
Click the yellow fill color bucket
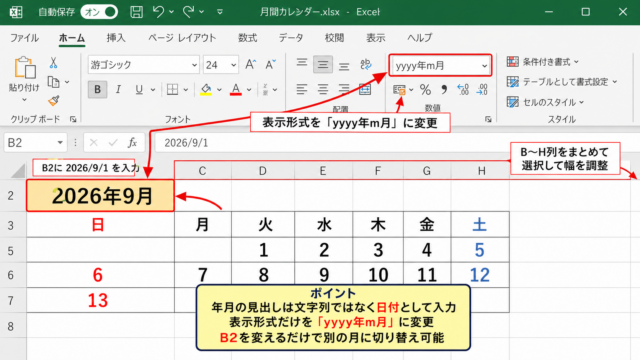tap(206, 89)
